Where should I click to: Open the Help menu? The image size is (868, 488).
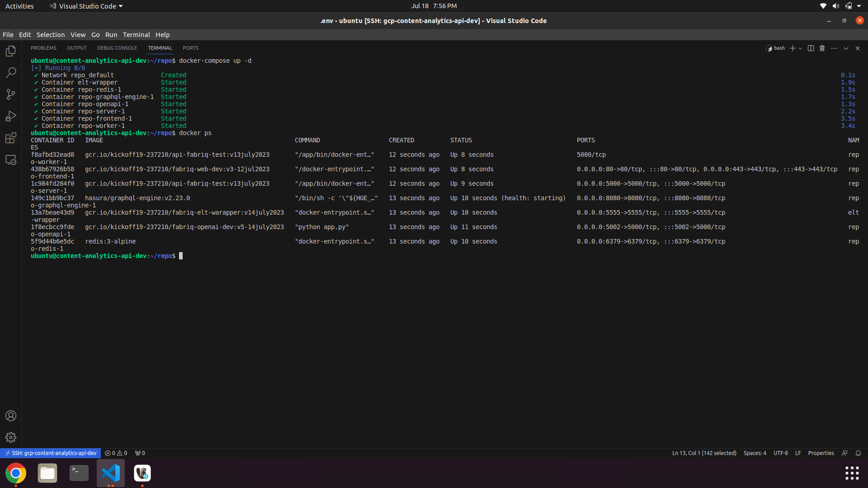163,35
